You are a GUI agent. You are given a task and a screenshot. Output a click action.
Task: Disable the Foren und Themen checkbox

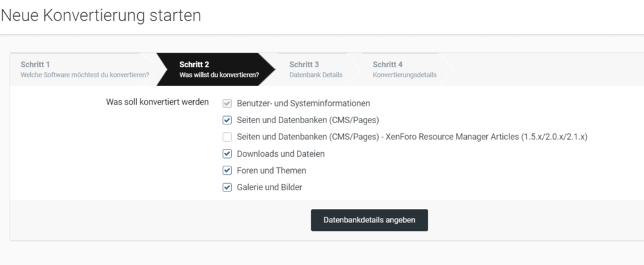point(227,170)
